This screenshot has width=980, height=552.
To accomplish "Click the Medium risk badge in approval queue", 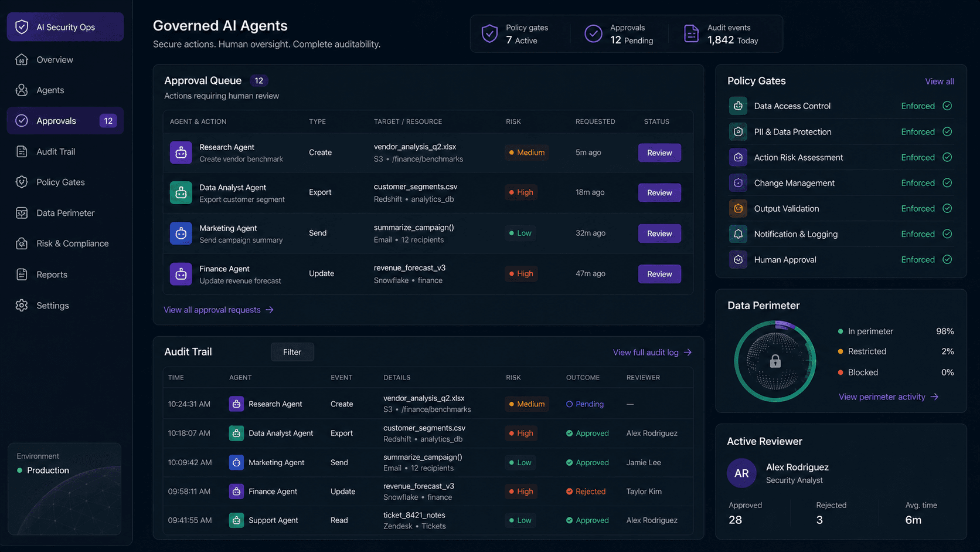I will pos(526,153).
